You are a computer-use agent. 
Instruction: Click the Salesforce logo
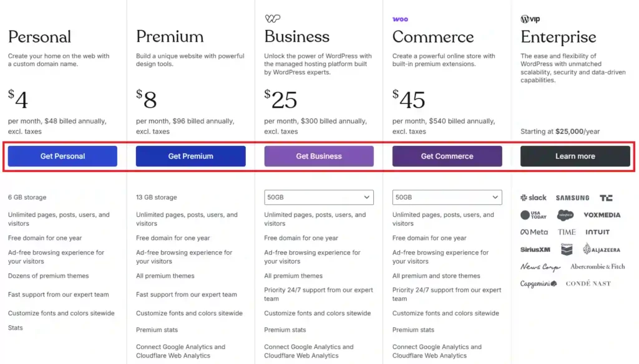click(565, 215)
